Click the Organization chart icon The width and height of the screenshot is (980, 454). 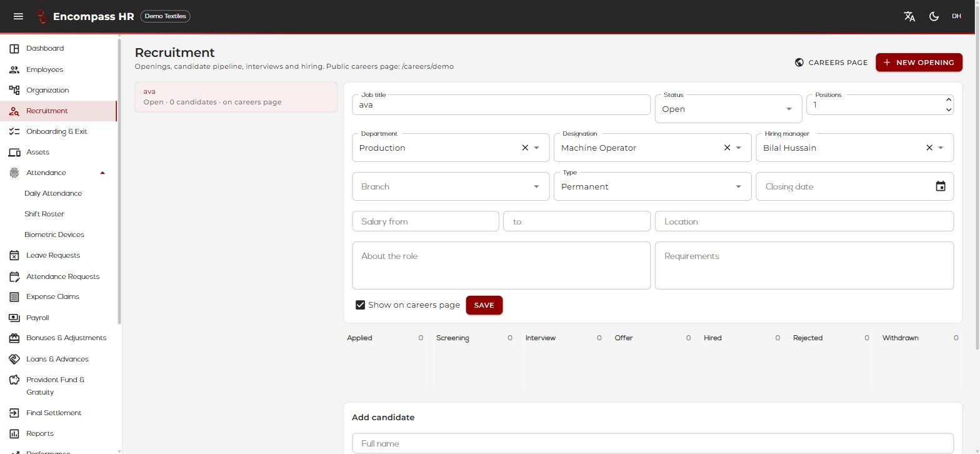click(14, 90)
